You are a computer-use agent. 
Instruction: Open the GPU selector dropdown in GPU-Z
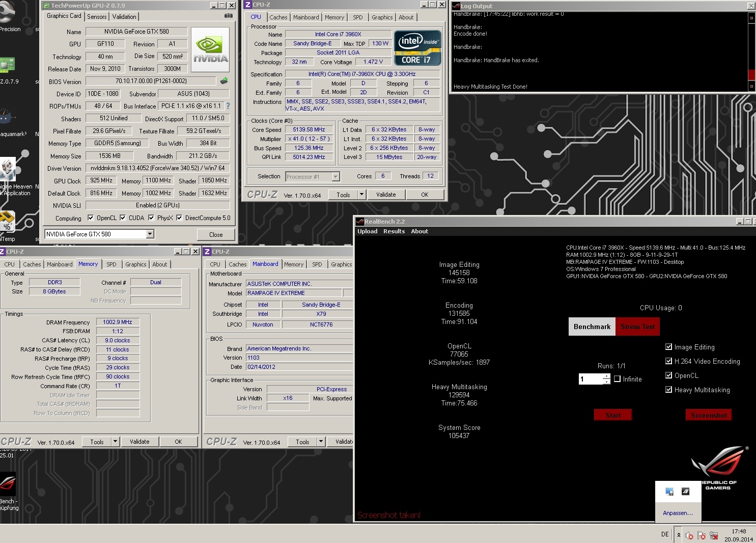[150, 234]
